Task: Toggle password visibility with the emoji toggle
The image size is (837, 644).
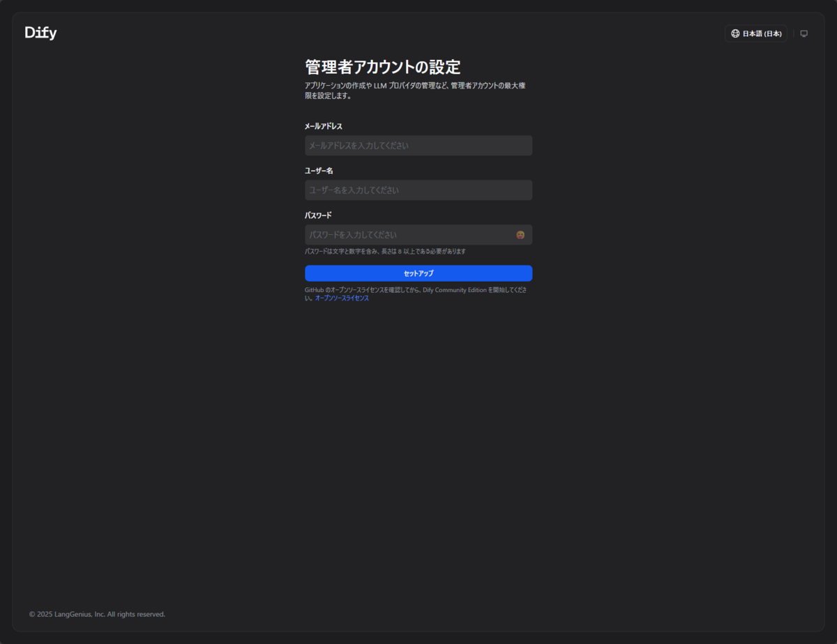Action: [520, 235]
